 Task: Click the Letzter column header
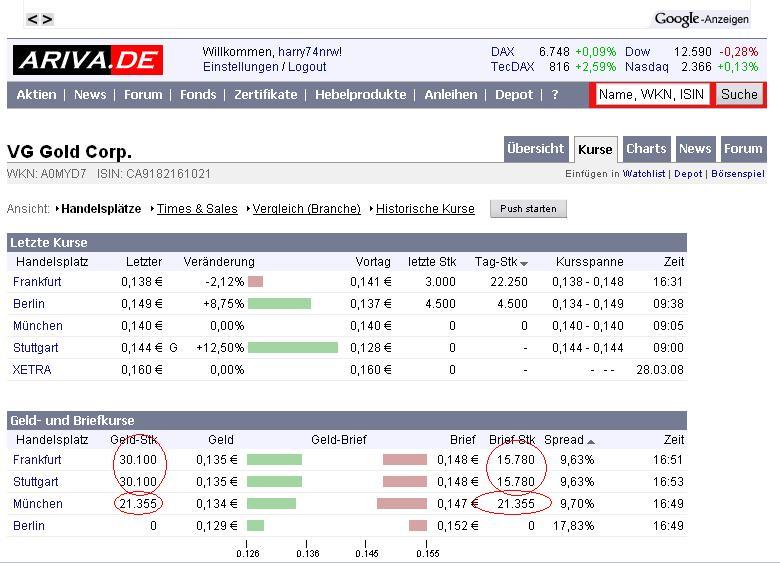(x=144, y=262)
